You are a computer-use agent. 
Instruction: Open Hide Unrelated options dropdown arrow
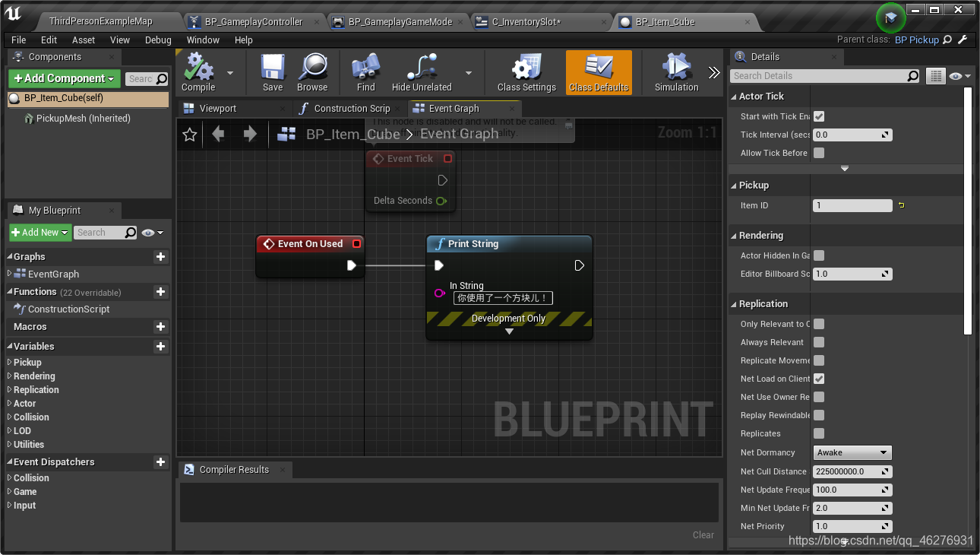(469, 73)
